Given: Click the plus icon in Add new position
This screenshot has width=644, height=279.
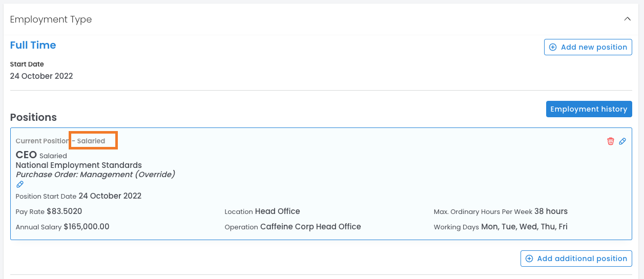Looking at the screenshot, I should click(x=553, y=47).
